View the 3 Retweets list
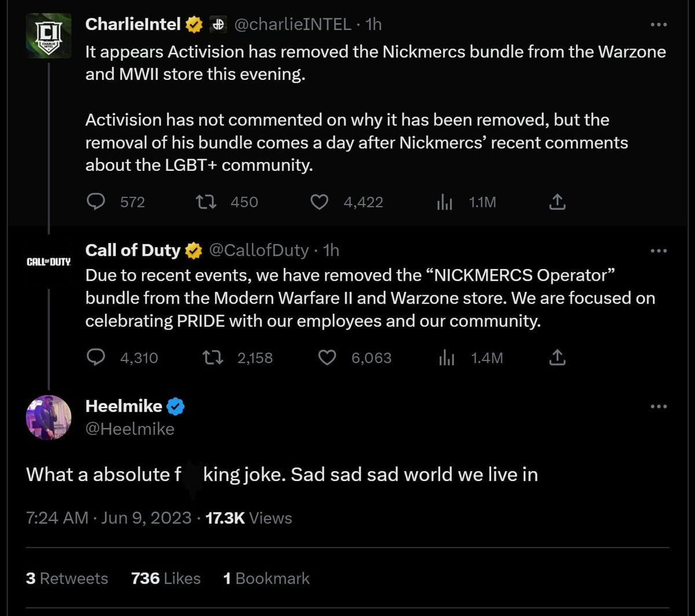 tap(67, 578)
